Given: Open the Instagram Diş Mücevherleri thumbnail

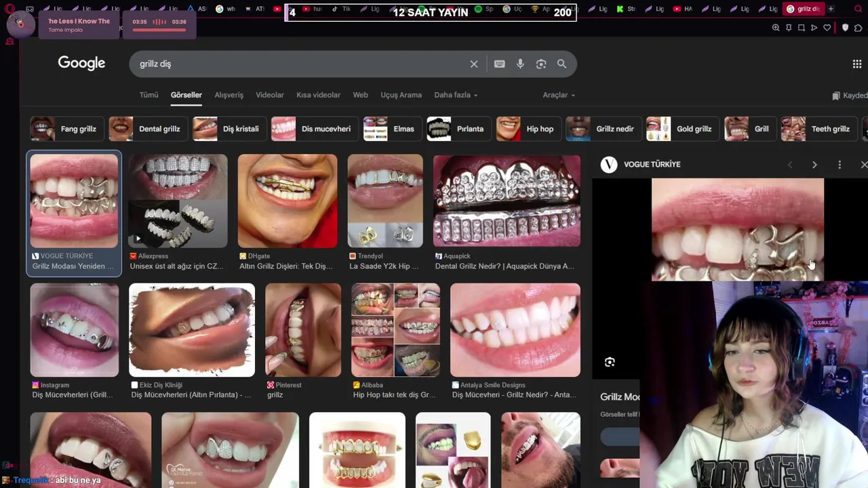Looking at the screenshot, I should 75,330.
